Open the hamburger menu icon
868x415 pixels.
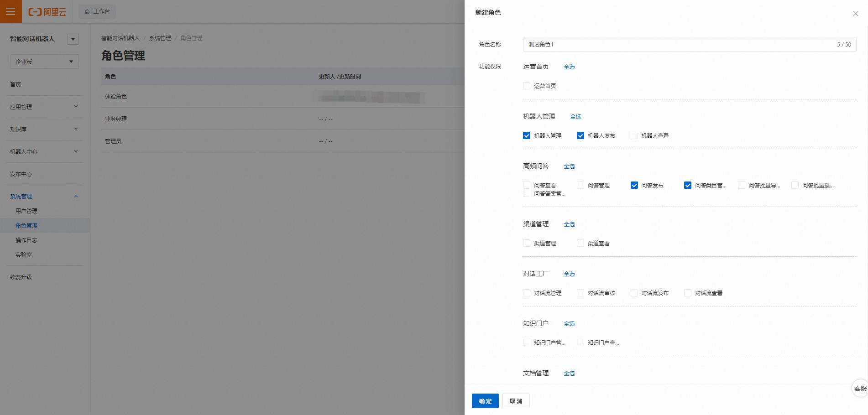(10, 11)
